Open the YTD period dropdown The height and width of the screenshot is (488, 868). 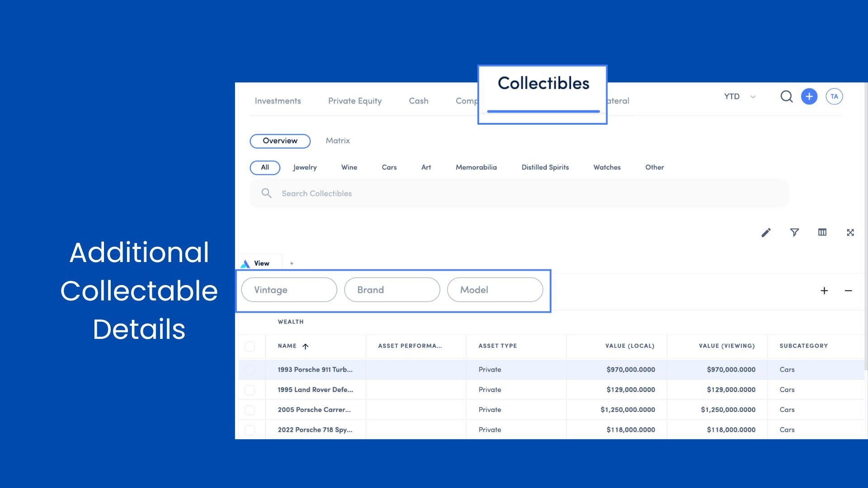(x=740, y=97)
